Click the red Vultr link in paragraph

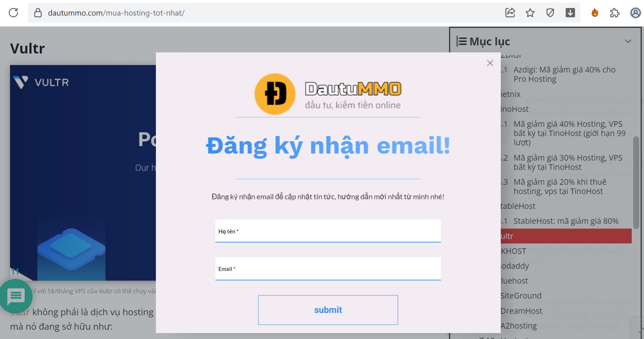tap(20, 312)
